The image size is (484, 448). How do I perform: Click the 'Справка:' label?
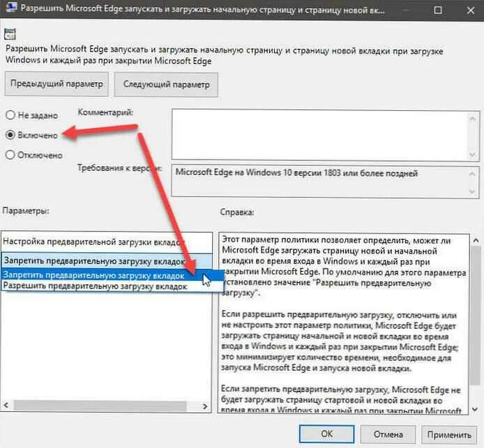click(x=237, y=213)
